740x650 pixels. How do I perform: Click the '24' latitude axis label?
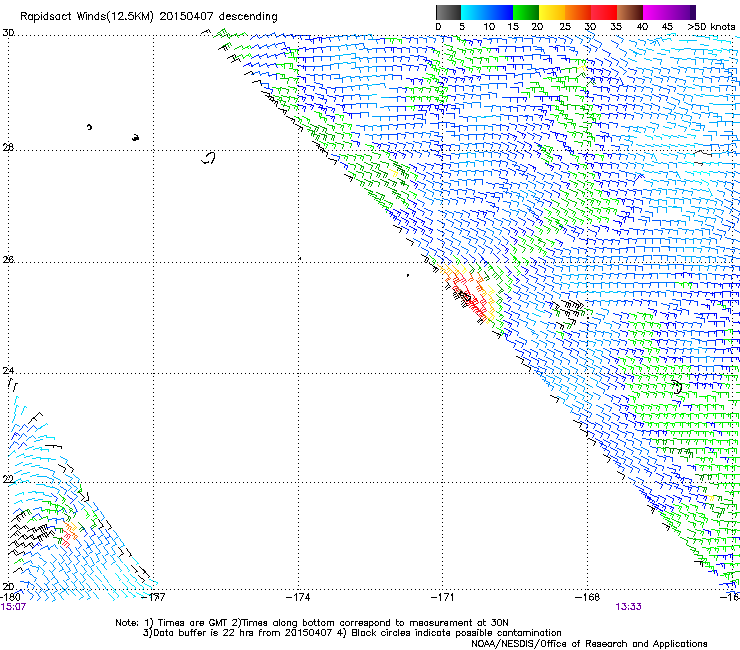[8, 371]
